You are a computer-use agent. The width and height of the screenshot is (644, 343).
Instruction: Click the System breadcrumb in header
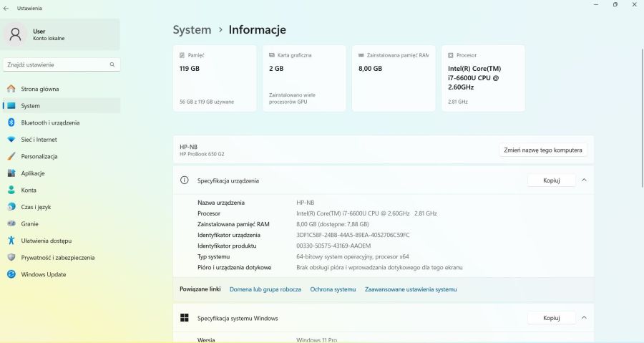coord(192,29)
